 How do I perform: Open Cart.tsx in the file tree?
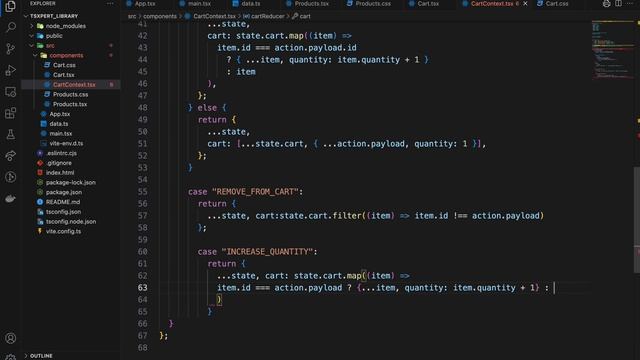[x=64, y=75]
